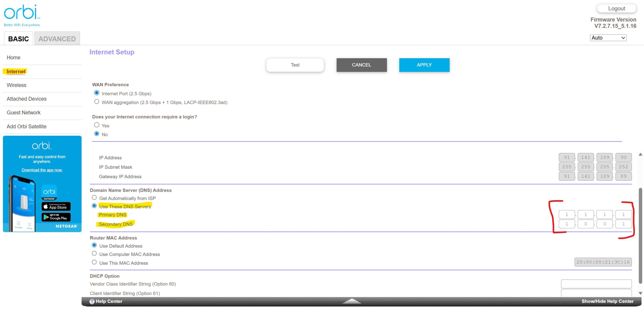Click the Help Center expand arrow icon
644x313 pixels.
coord(351,301)
